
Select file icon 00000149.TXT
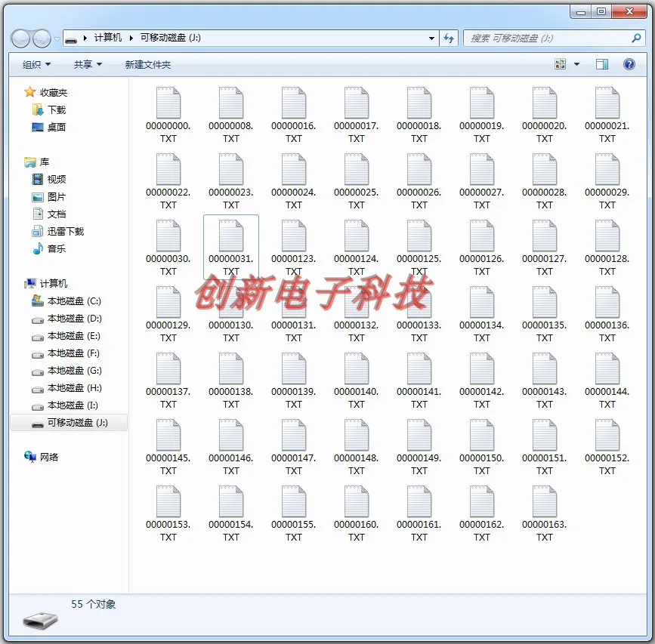(x=419, y=435)
